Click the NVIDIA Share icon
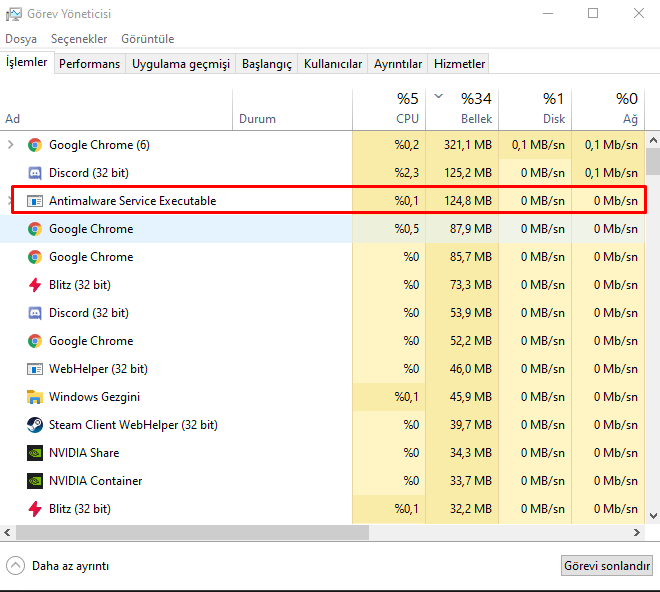 click(35, 453)
